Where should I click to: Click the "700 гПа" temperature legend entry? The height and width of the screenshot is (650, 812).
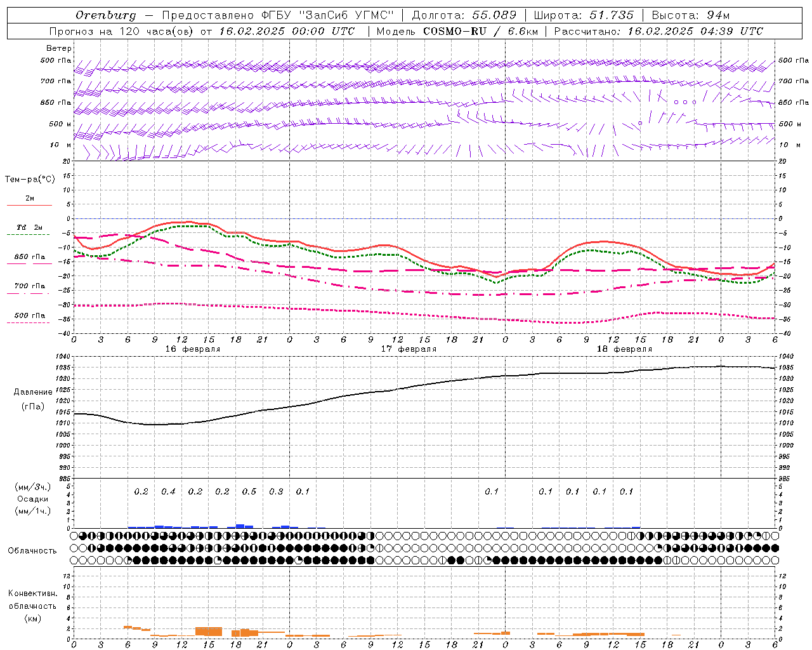click(29, 286)
